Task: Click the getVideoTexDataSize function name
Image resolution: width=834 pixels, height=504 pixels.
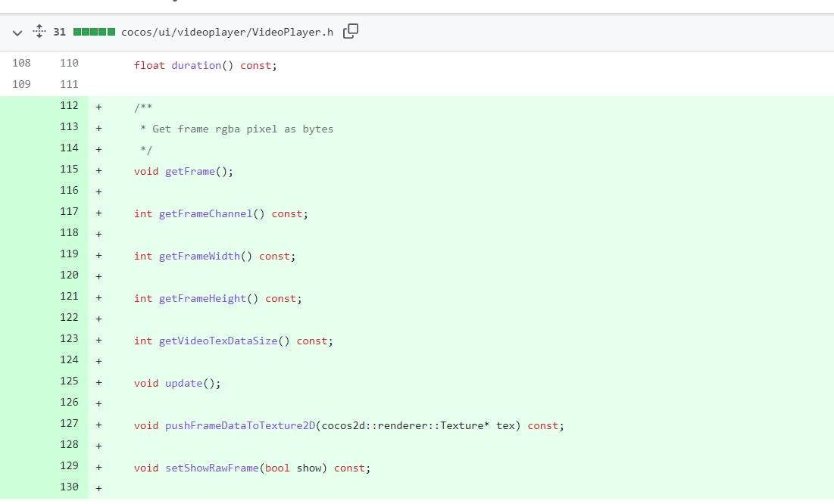Action: 218,341
